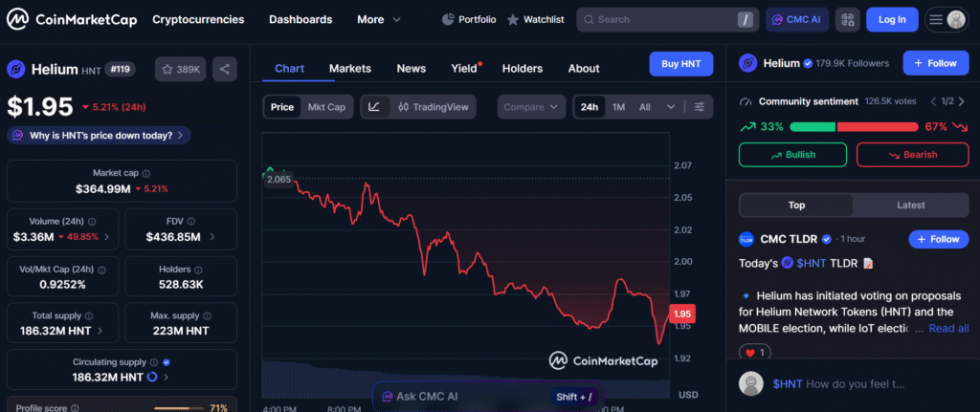The width and height of the screenshot is (980, 412).
Task: Follow the Helium community
Action: click(936, 63)
